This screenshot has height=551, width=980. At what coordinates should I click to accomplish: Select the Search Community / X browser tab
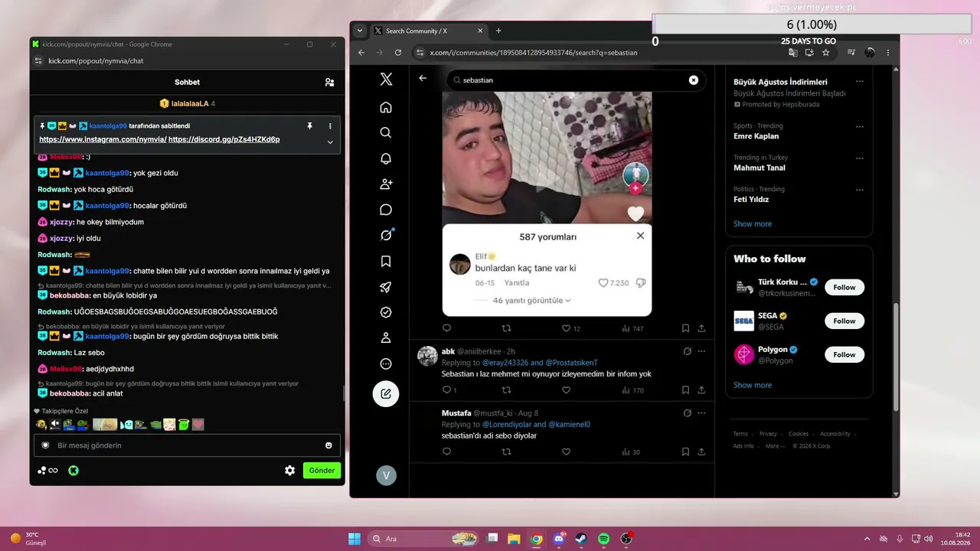429,31
